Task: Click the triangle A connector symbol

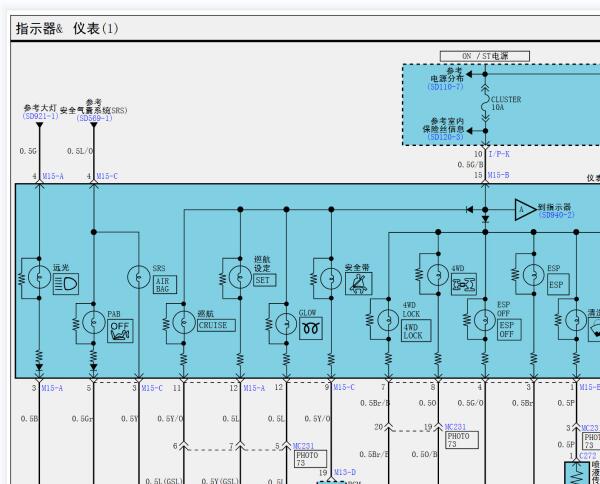Action: (x=525, y=210)
